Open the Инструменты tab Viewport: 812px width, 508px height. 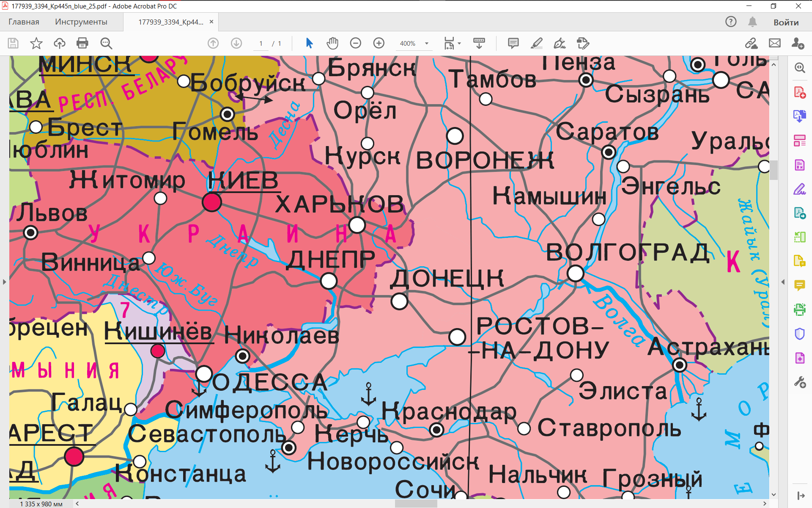point(81,22)
